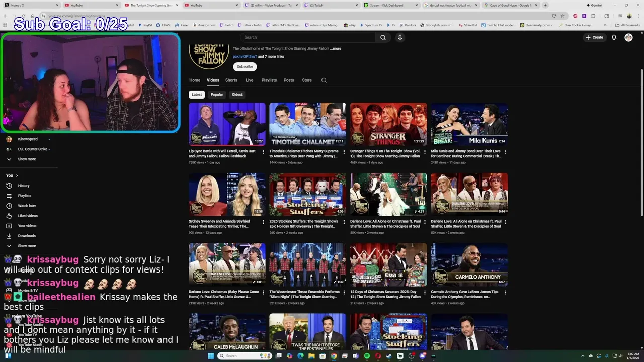The height and width of the screenshot is (362, 644).
Task: Open the notifications bell
Action: pyautogui.click(x=614, y=37)
